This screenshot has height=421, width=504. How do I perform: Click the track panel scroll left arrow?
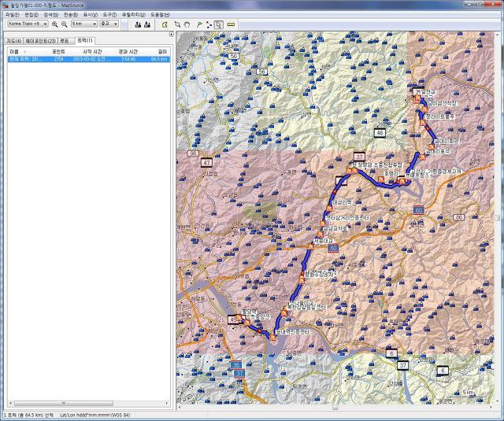pos(10,403)
